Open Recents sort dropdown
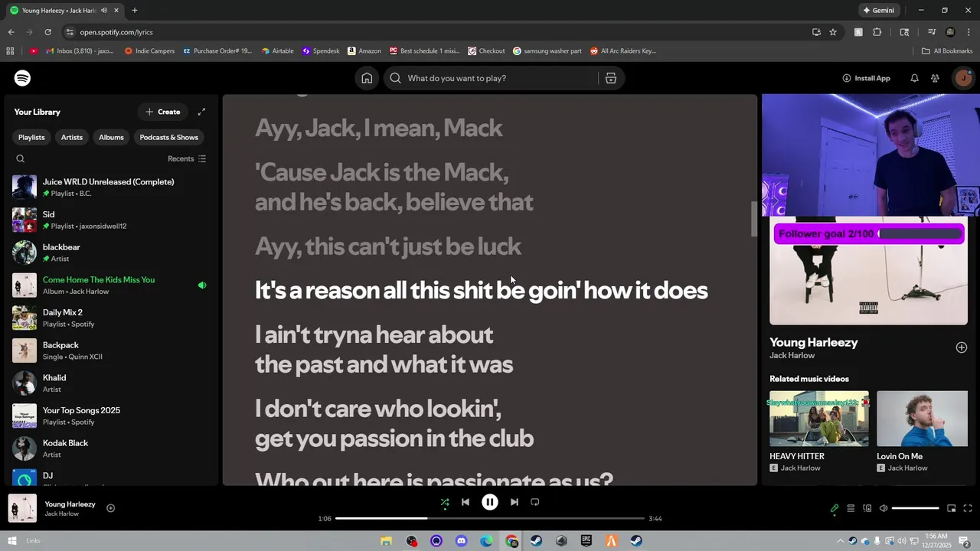 (x=187, y=158)
